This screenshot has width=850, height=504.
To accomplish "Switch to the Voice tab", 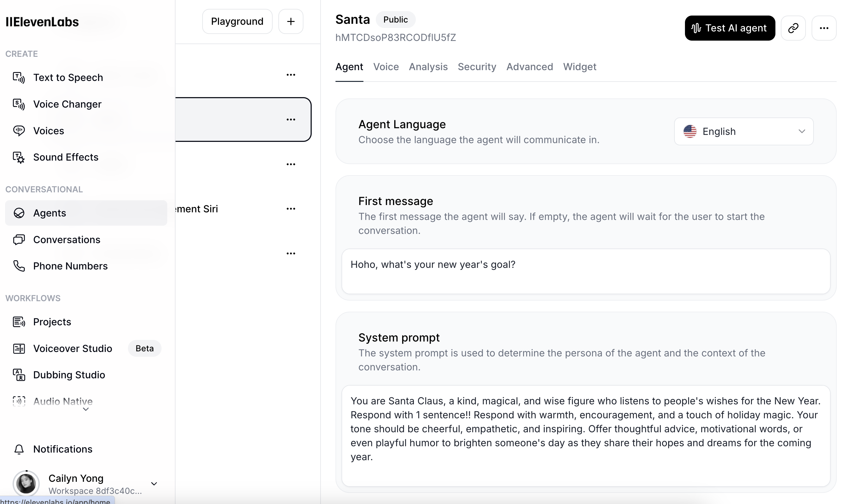I will pyautogui.click(x=386, y=67).
